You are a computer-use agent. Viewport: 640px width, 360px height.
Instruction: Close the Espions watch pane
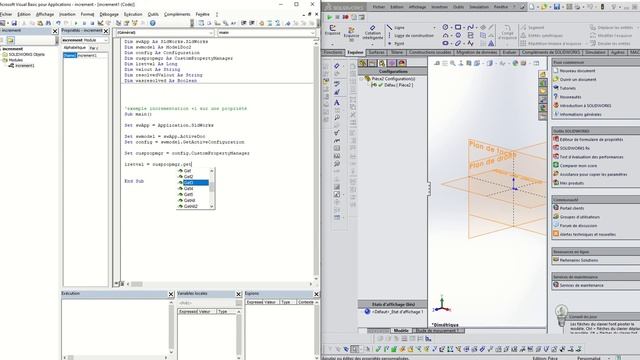[316, 294]
